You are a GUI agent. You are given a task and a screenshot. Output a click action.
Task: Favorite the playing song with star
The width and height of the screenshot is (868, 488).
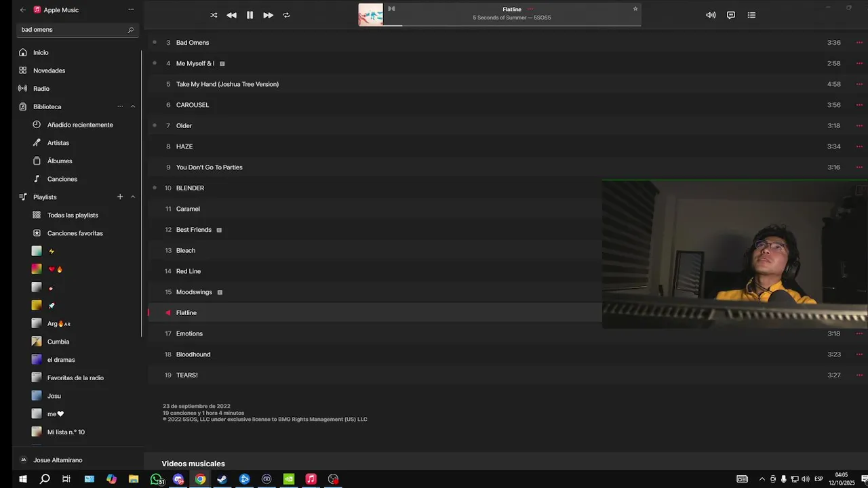point(635,9)
